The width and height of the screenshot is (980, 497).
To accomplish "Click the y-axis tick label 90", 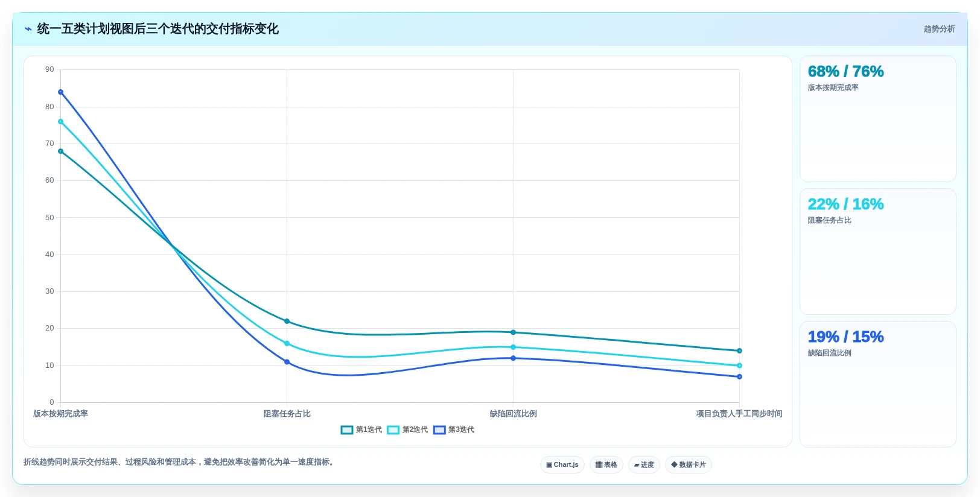I will [49, 69].
